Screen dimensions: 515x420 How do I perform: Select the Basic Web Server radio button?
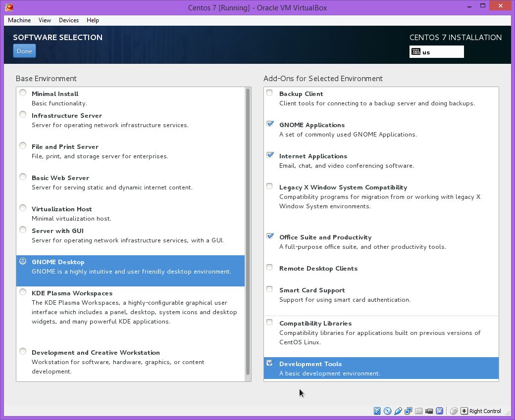[x=23, y=177]
